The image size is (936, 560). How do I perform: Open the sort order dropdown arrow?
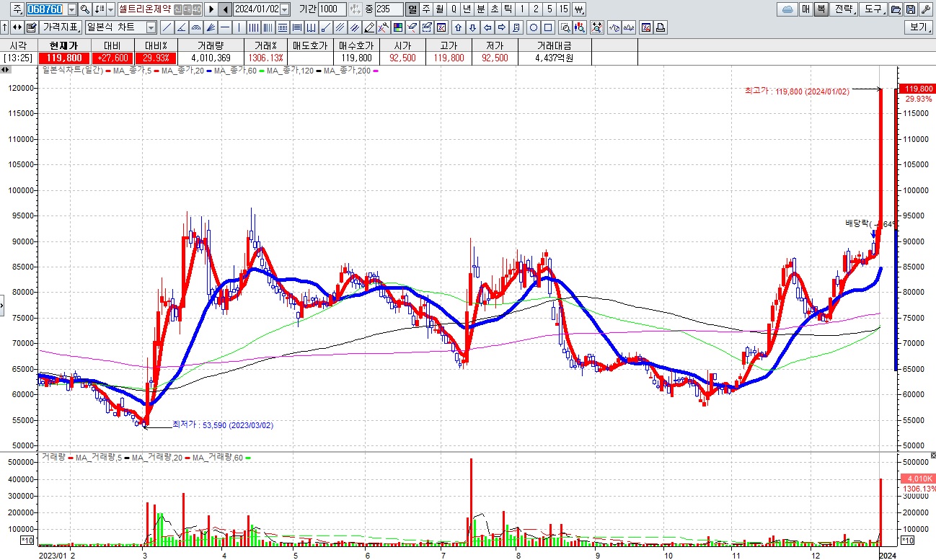click(110, 9)
